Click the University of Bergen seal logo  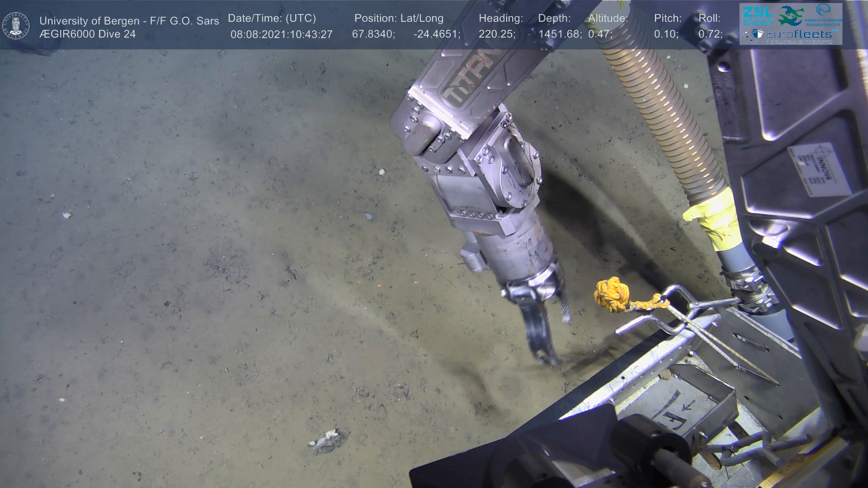[x=16, y=26]
